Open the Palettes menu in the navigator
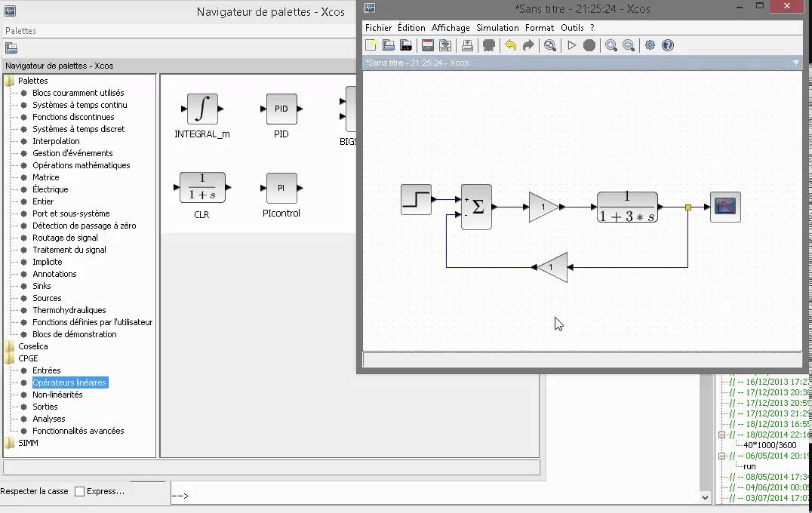 click(x=20, y=31)
